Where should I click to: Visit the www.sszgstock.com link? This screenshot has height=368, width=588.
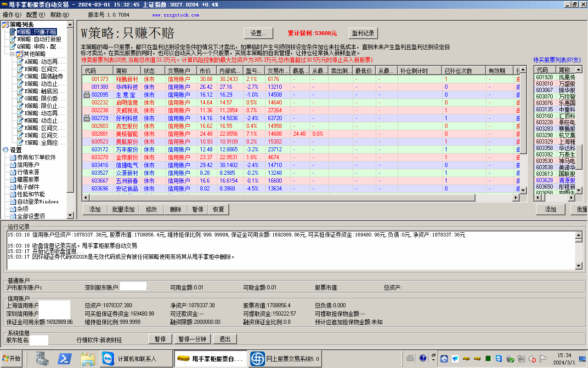point(175,15)
